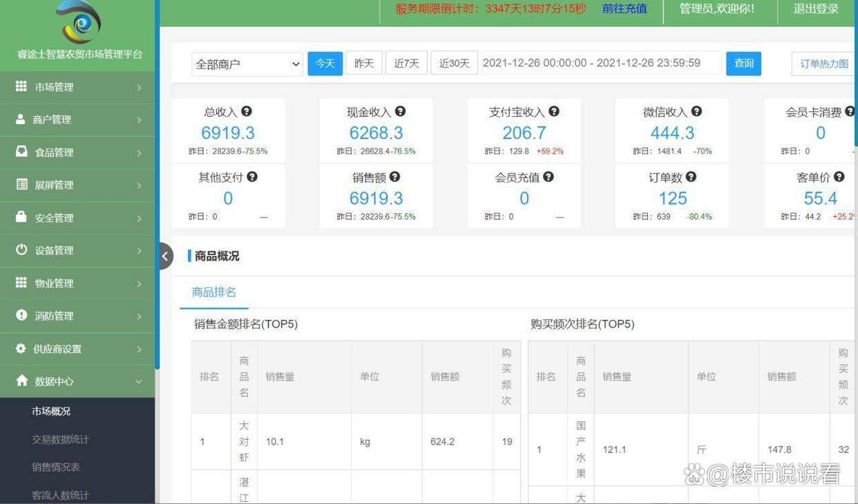Collapse the sidebar with the round arrow button
Viewport: 858px width, 504px height.
pos(165,256)
